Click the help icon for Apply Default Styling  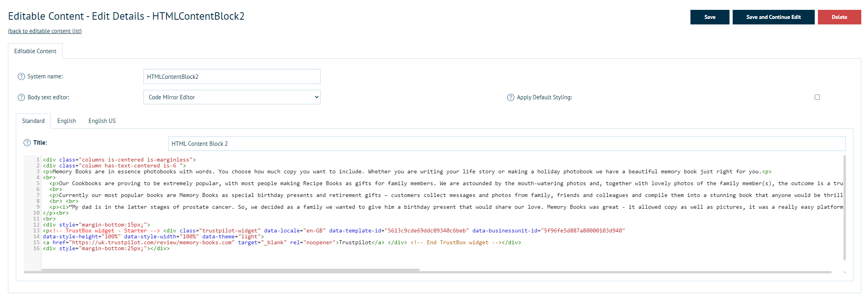tap(511, 97)
